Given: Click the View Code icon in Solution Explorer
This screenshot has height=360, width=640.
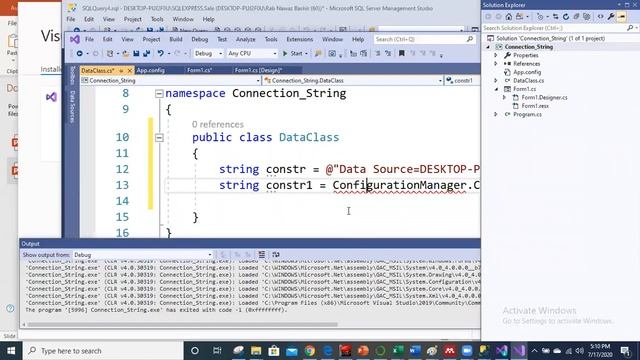Looking at the screenshot, I should click(600, 17).
